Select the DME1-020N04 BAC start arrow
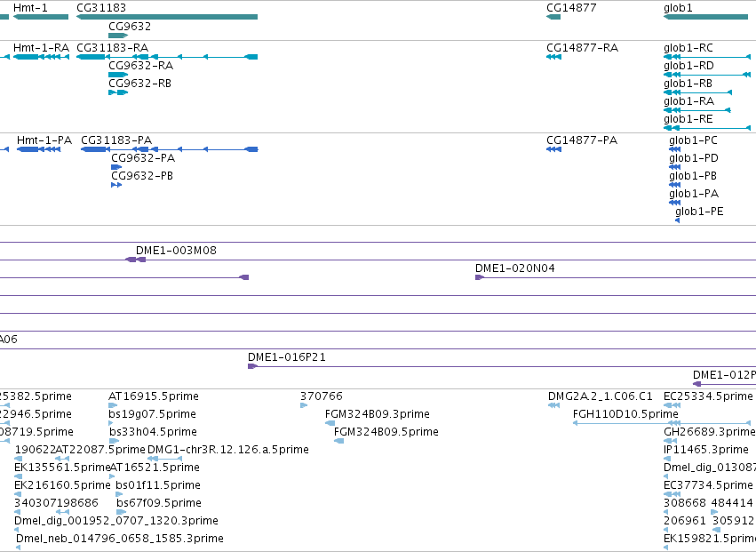Viewport: 756px width, 552px height. pyautogui.click(x=479, y=277)
